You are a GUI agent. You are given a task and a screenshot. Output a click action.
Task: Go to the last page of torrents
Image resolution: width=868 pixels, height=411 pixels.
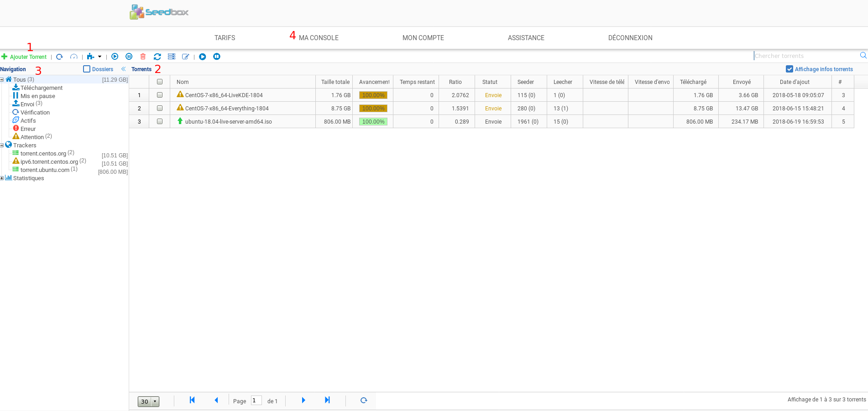(327, 400)
